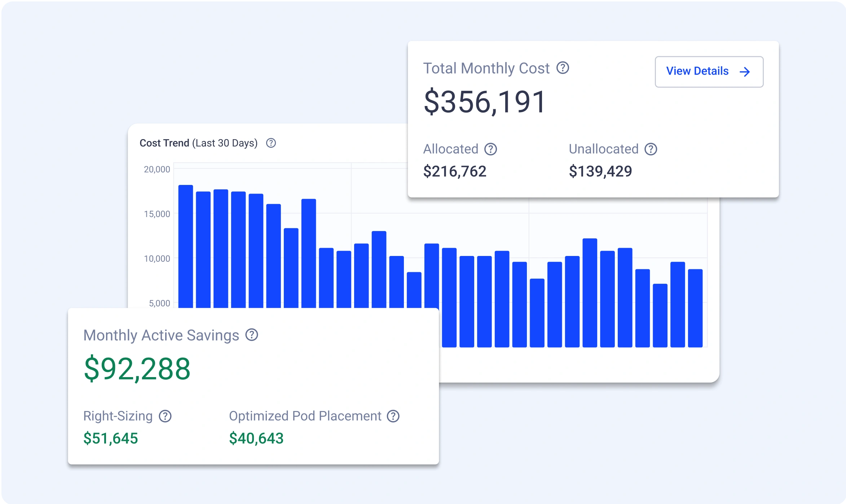This screenshot has width=846, height=504.
Task: Click the $216,762 allocated amount
Action: click(x=455, y=171)
